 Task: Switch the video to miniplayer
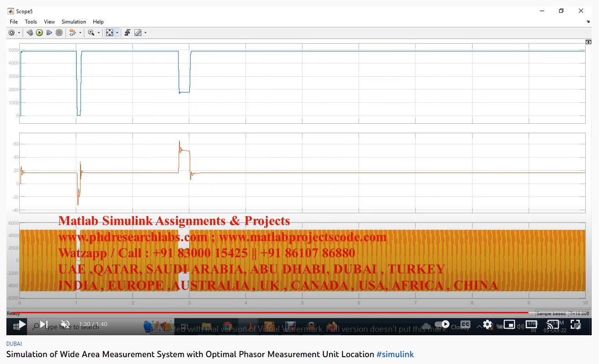coord(509,325)
